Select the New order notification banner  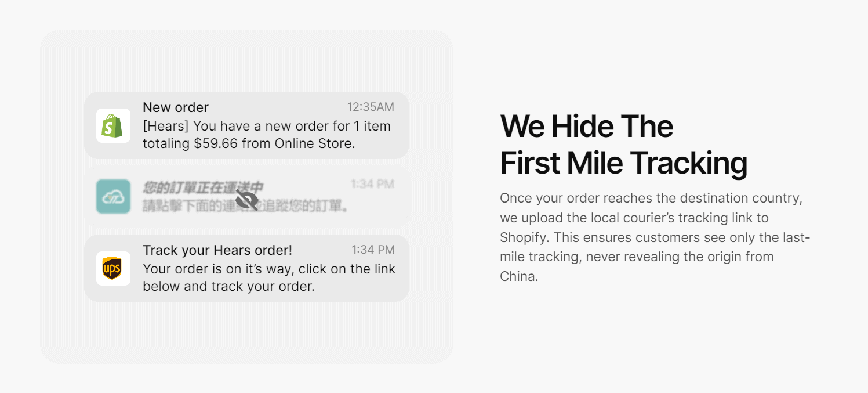[246, 125]
